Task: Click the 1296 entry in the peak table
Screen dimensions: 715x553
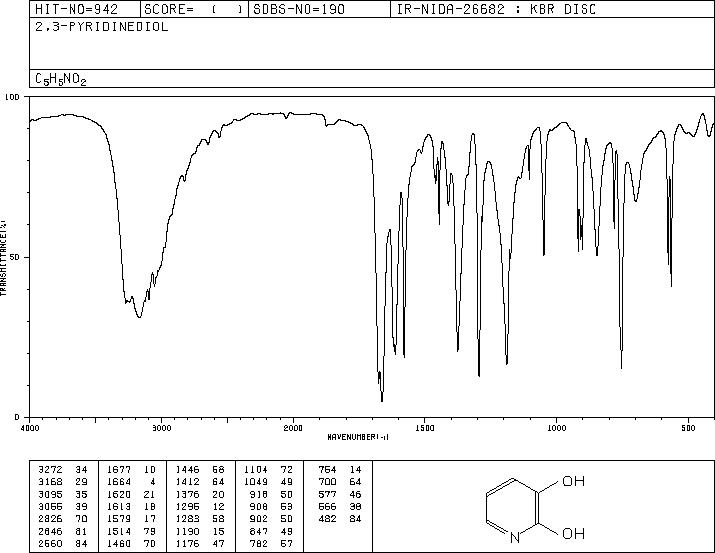Action: (187, 506)
